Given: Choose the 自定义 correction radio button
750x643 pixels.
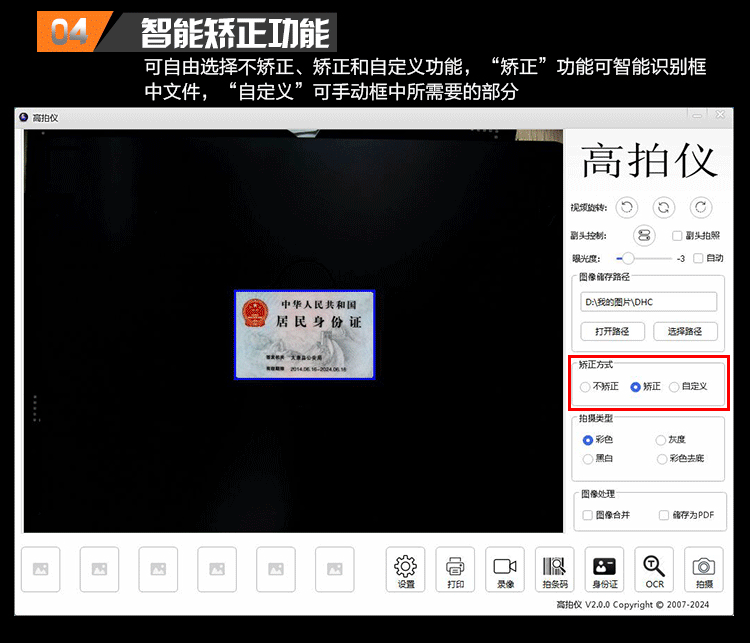Looking at the screenshot, I should (x=674, y=387).
